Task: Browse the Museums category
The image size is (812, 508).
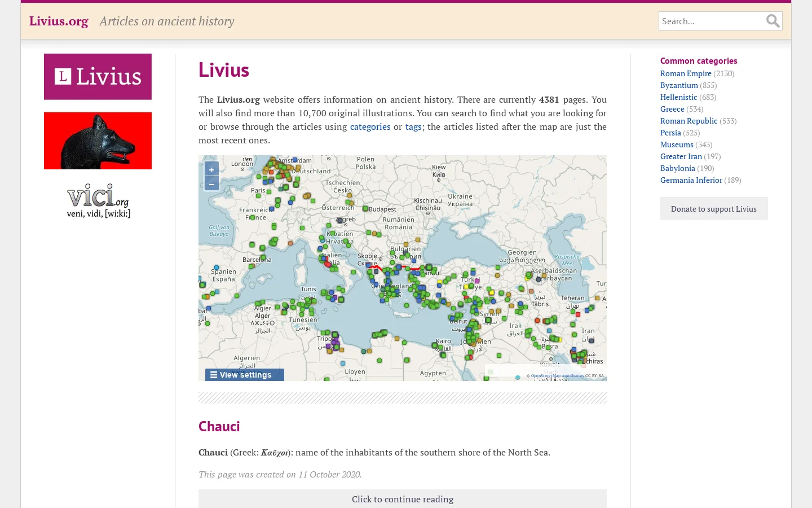Action: pyautogui.click(x=677, y=144)
